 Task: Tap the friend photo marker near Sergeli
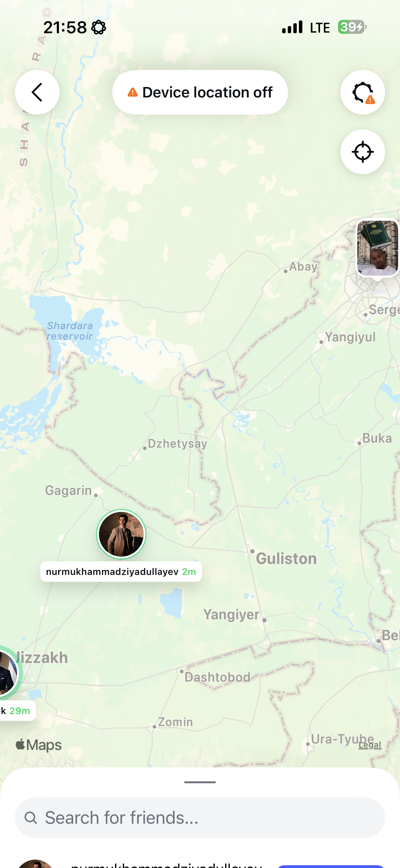[378, 248]
